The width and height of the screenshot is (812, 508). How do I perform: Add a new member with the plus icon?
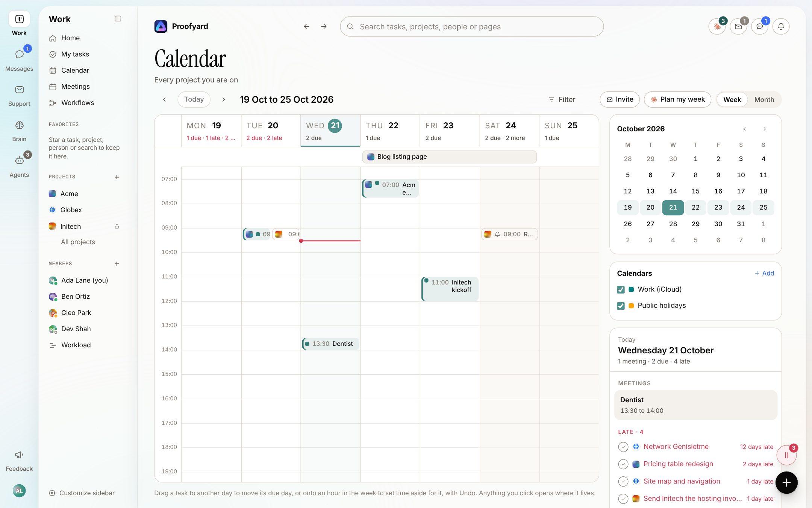(117, 264)
